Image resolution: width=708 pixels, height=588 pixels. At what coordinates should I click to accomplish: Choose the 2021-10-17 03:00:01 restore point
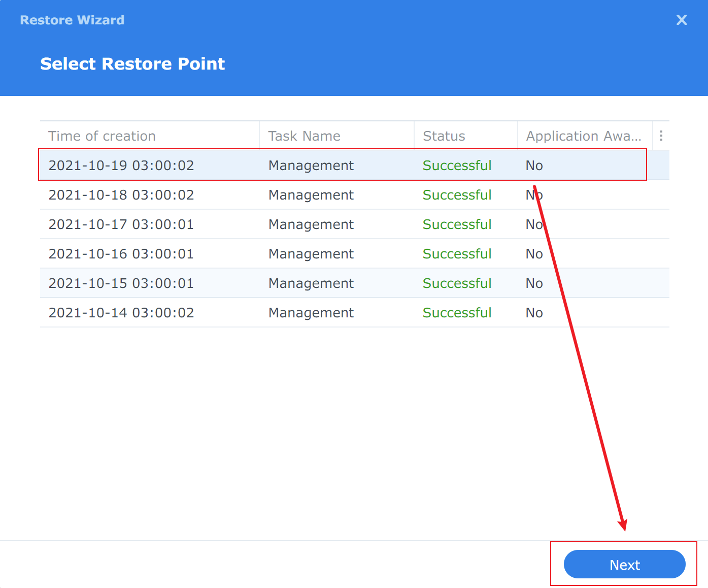click(x=121, y=224)
